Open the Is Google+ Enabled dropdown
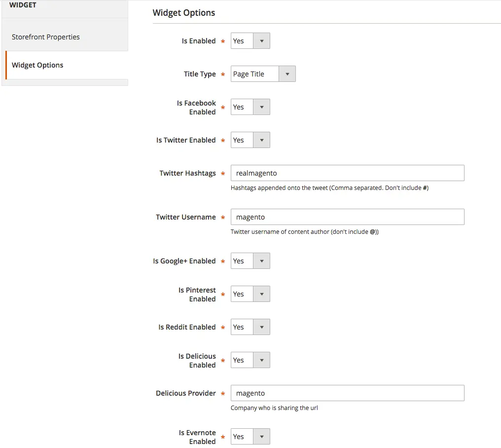 (x=250, y=261)
